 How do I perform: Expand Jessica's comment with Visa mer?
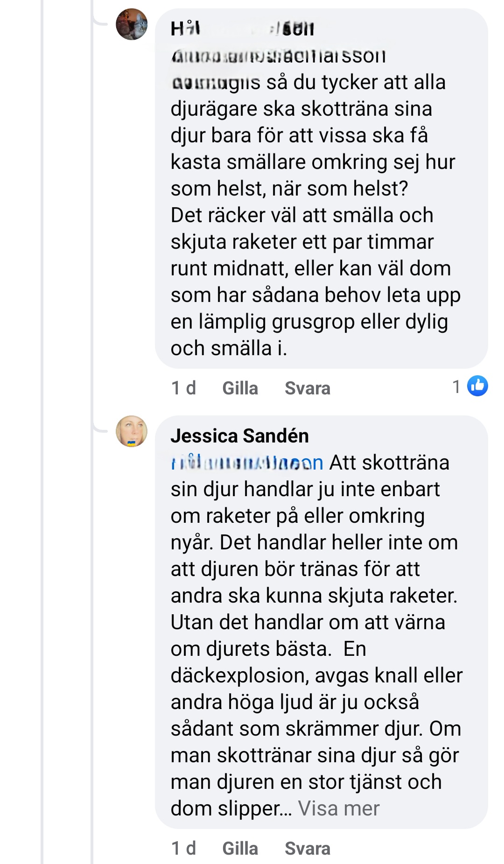(339, 808)
